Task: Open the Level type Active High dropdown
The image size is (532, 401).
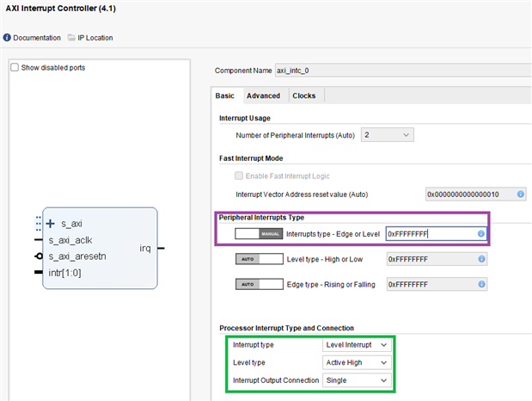Action: click(x=357, y=362)
